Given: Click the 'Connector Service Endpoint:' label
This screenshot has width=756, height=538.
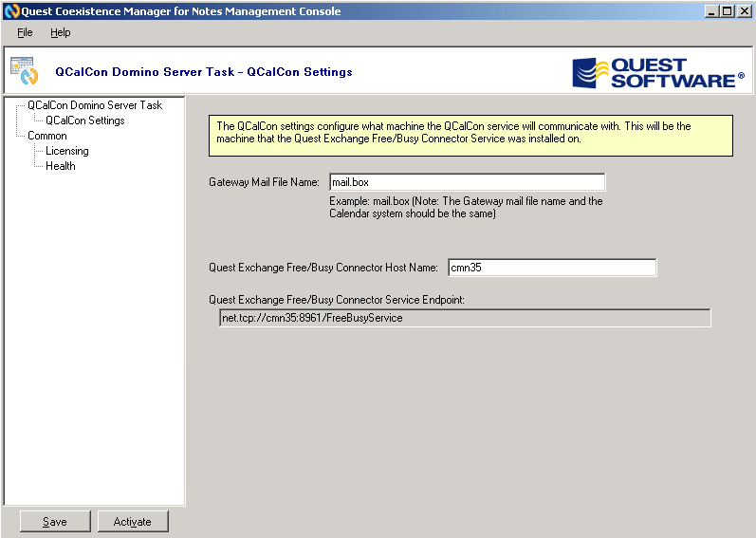Looking at the screenshot, I should (337, 300).
